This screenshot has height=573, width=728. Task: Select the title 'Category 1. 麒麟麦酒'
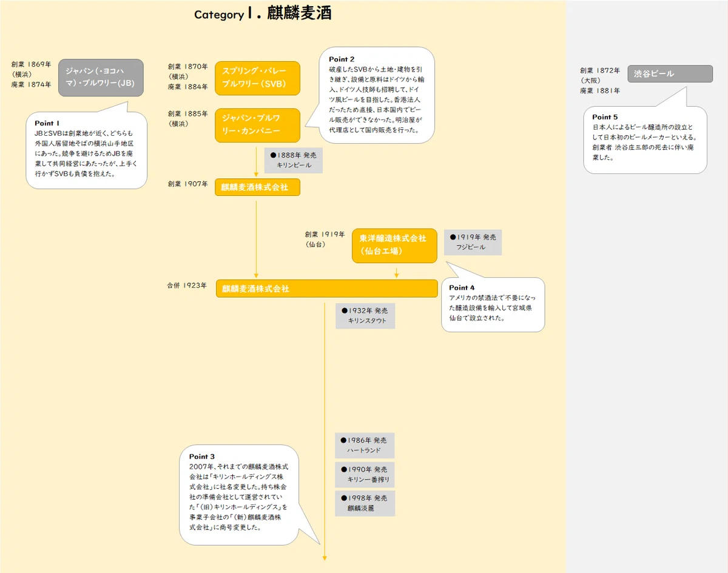click(263, 14)
